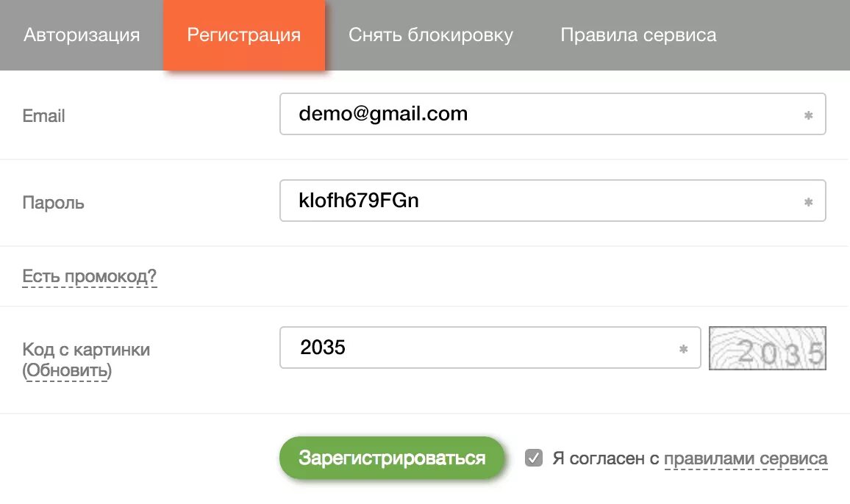Screen dimensions: 850x504
Task: Switch to the Снять блокировку tab
Action: 431,35
